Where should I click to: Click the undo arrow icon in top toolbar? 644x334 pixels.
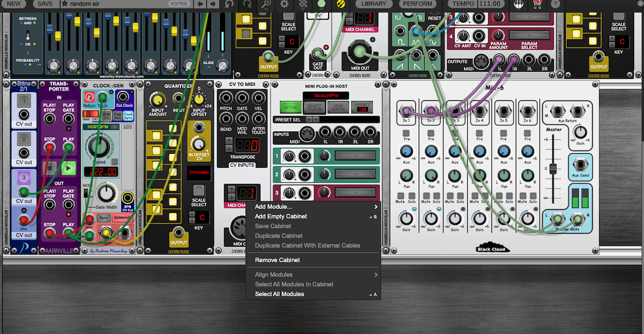click(x=228, y=4)
